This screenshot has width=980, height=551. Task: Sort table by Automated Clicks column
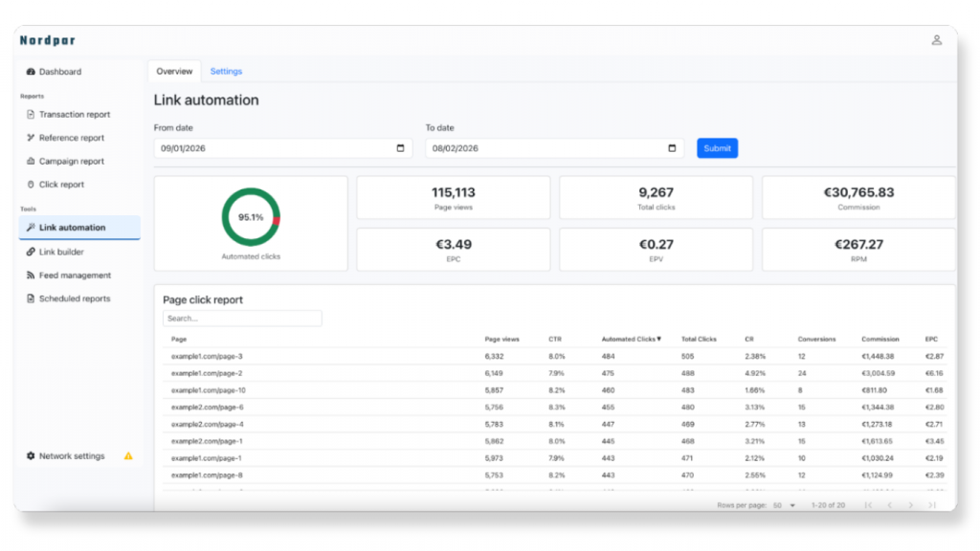coord(631,339)
